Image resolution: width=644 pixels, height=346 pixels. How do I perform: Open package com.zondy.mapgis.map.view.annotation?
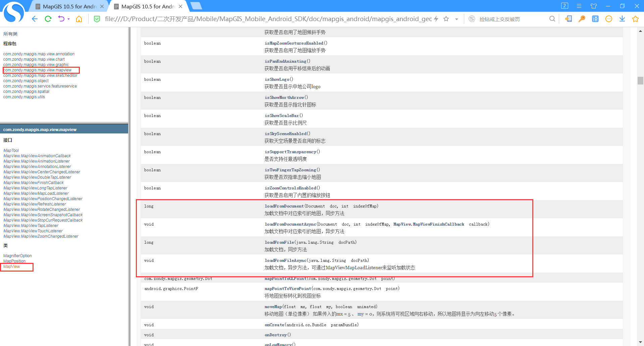(39, 54)
